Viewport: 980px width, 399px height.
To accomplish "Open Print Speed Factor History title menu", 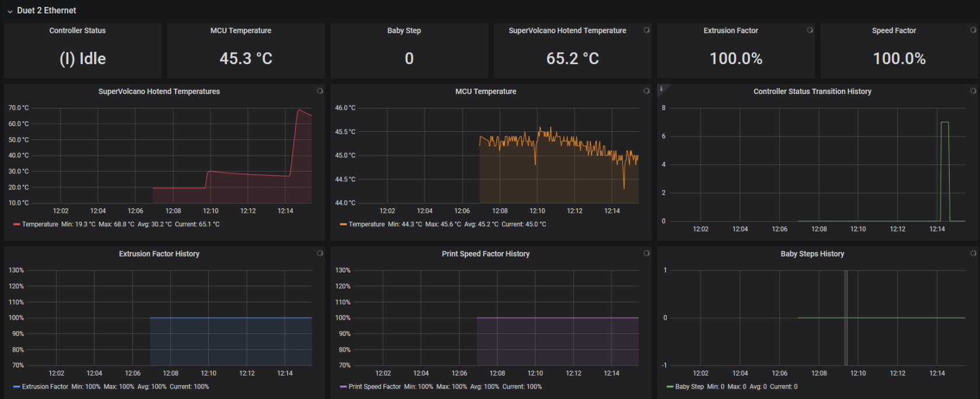I will pyautogui.click(x=486, y=254).
